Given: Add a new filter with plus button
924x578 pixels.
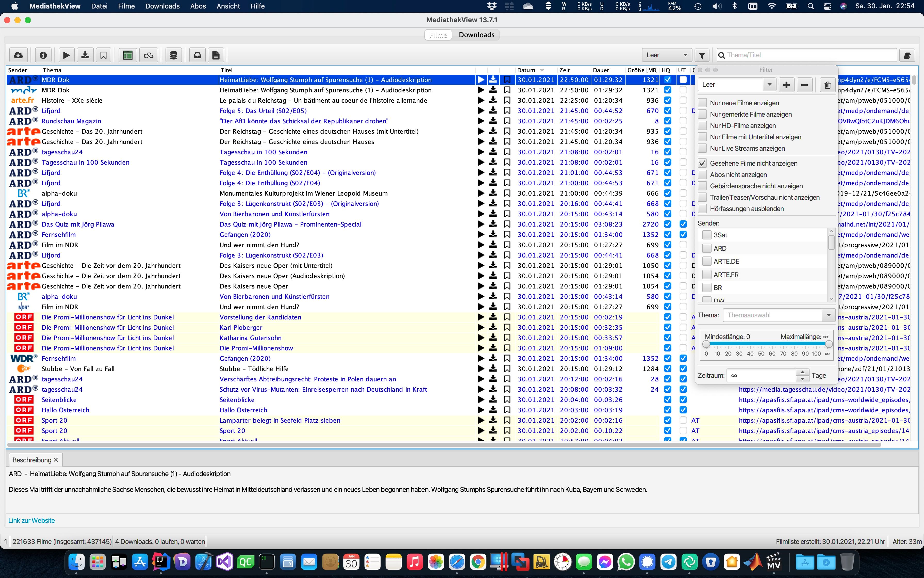Looking at the screenshot, I should [786, 85].
